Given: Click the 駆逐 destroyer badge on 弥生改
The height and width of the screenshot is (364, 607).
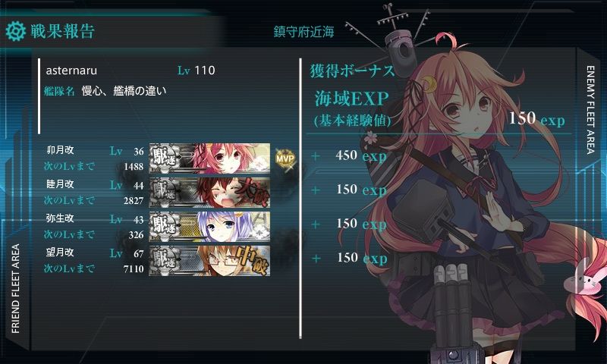Looking at the screenshot, I should [165, 226].
